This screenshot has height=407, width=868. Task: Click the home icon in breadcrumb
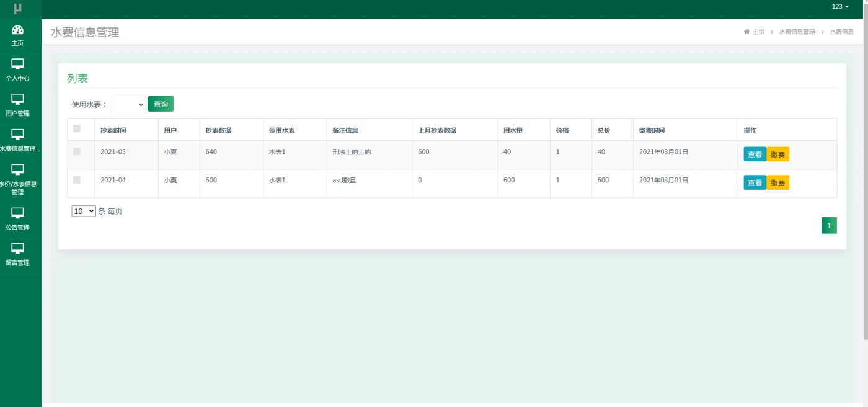tap(746, 32)
